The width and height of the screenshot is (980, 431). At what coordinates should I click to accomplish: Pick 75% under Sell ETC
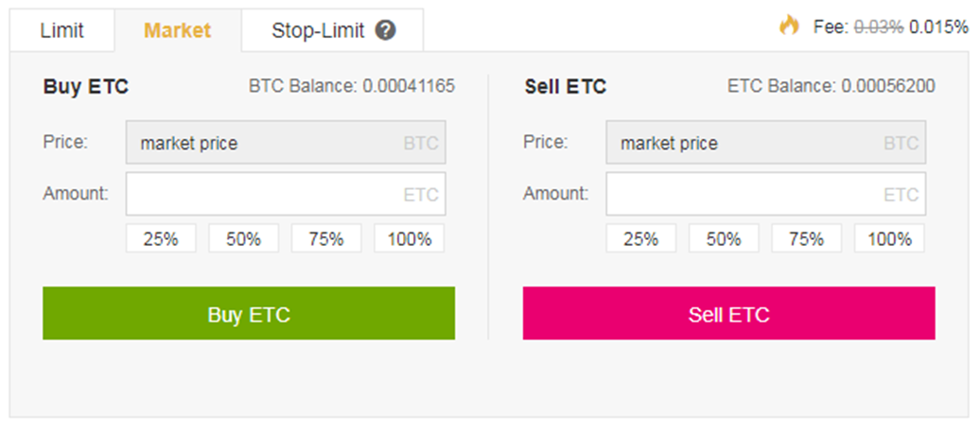pyautogui.click(x=806, y=238)
